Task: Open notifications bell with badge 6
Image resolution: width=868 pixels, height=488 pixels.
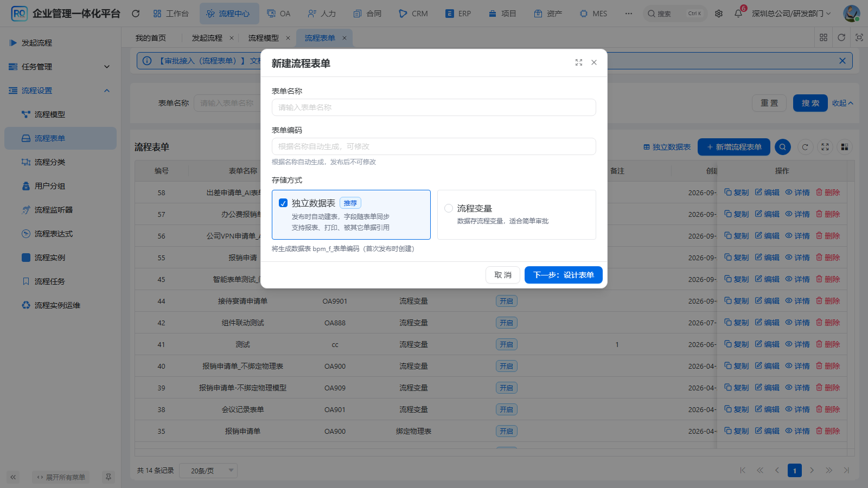Action: 738,14
